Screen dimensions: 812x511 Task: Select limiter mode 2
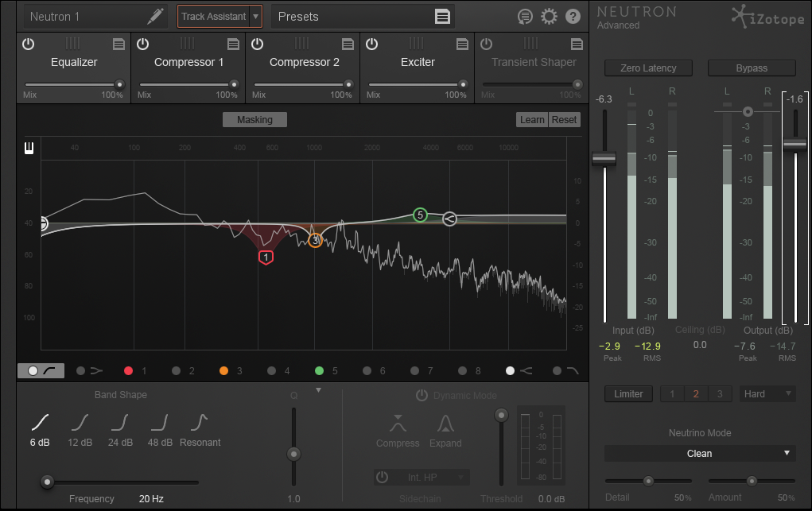coord(695,394)
